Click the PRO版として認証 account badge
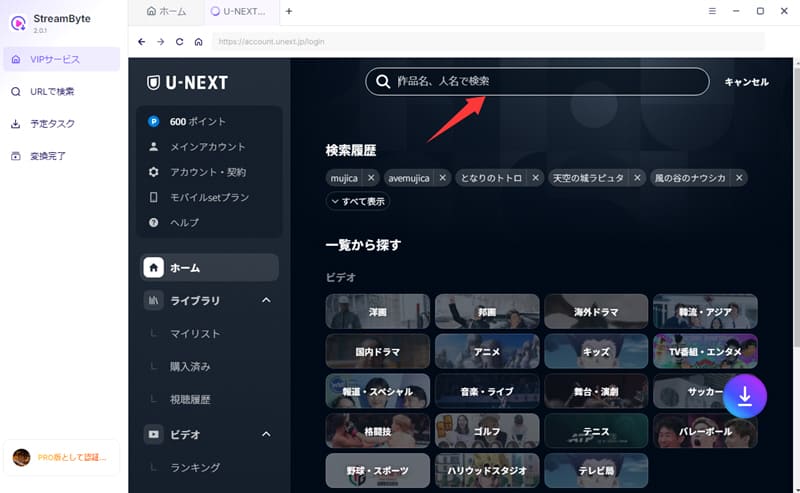The image size is (800, 493). pos(61,457)
